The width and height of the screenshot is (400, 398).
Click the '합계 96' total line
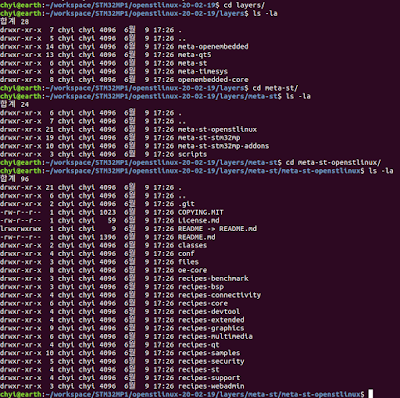coord(15,179)
